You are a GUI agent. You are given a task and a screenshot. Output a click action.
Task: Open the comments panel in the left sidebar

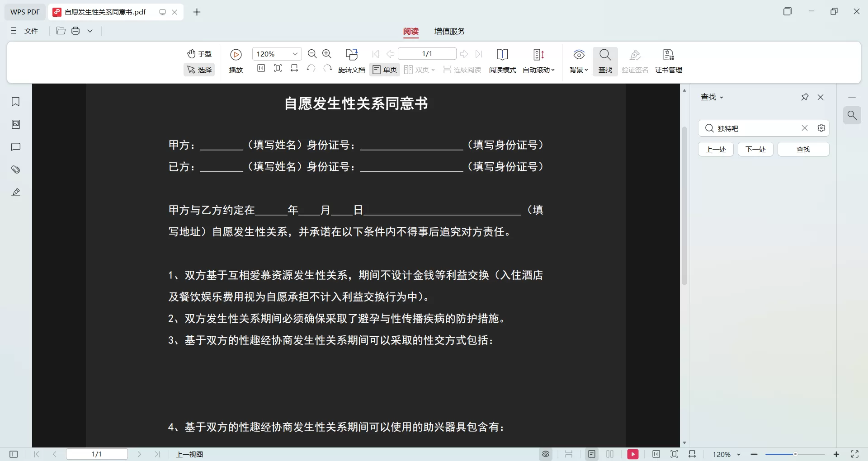[16, 147]
